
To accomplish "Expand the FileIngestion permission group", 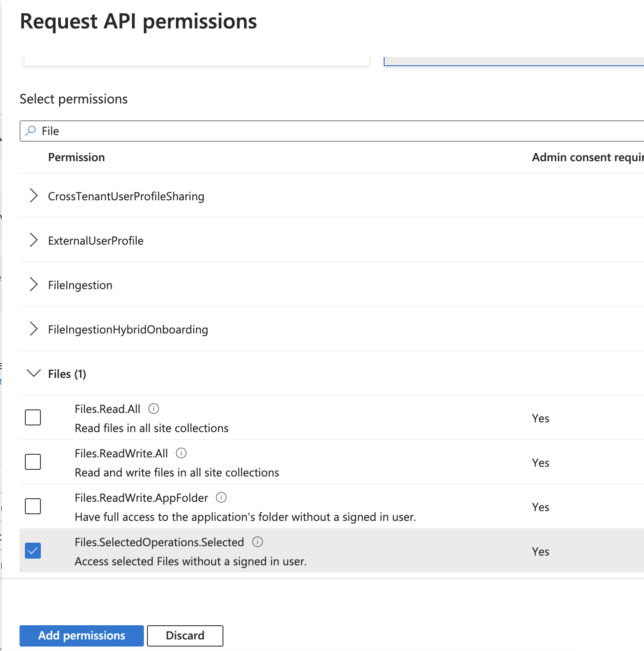I will pyautogui.click(x=33, y=285).
